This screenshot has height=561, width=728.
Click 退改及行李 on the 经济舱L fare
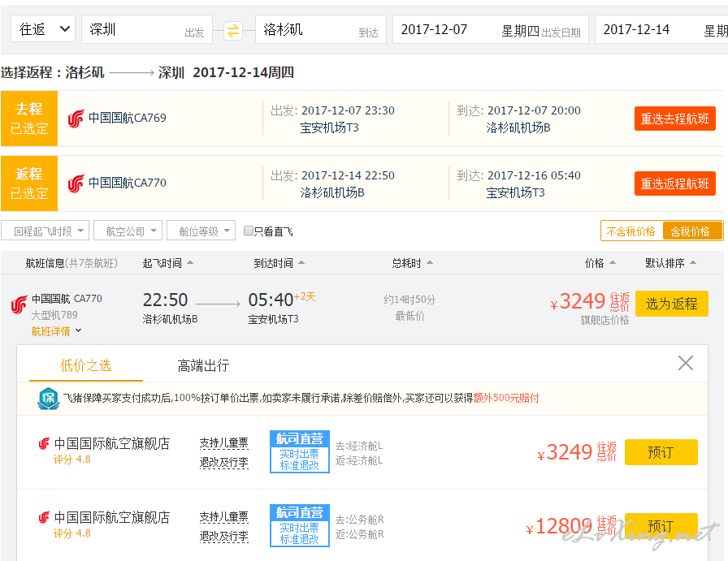223,463
